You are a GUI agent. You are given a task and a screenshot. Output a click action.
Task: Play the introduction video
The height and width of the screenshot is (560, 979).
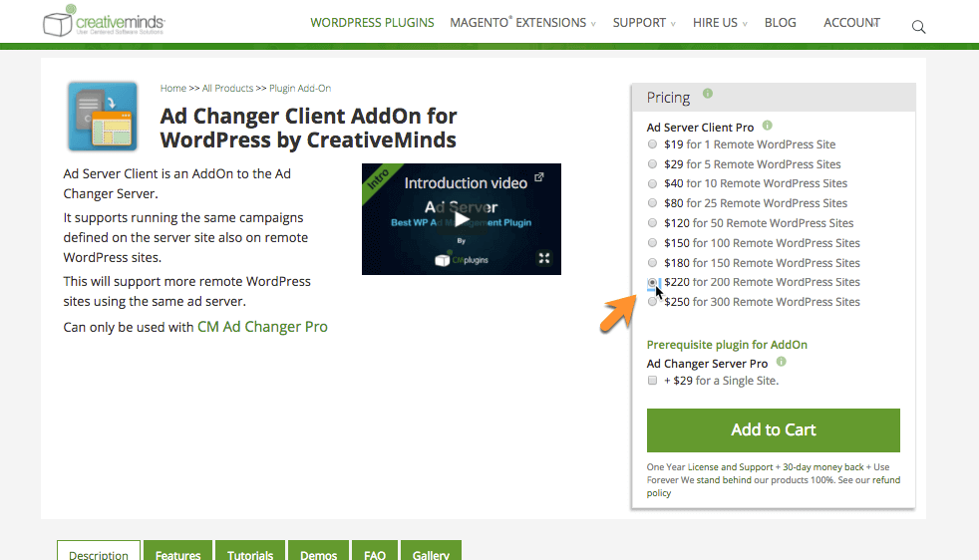[462, 219]
